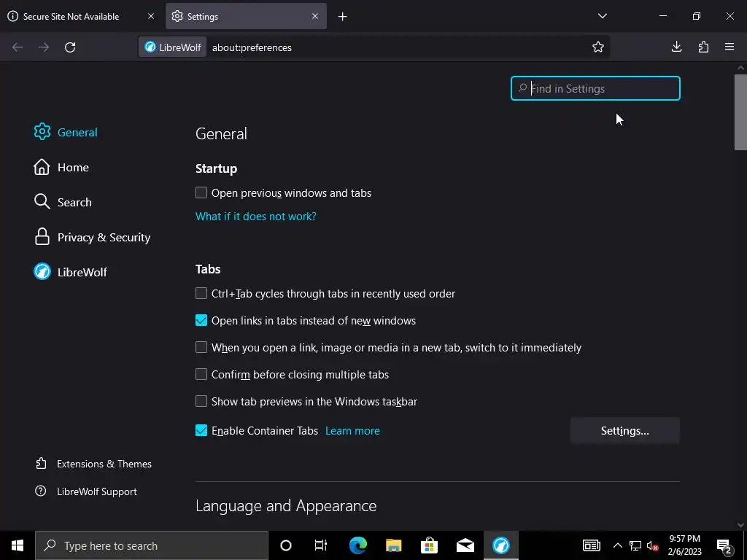This screenshot has height=560, width=747.
Task: Open the hamburger application menu
Action: [x=729, y=47]
